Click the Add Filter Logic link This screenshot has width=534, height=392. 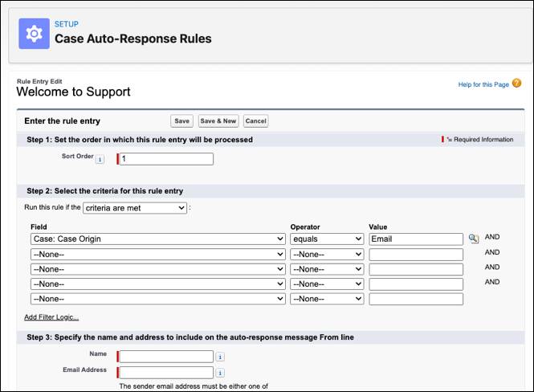click(51, 317)
